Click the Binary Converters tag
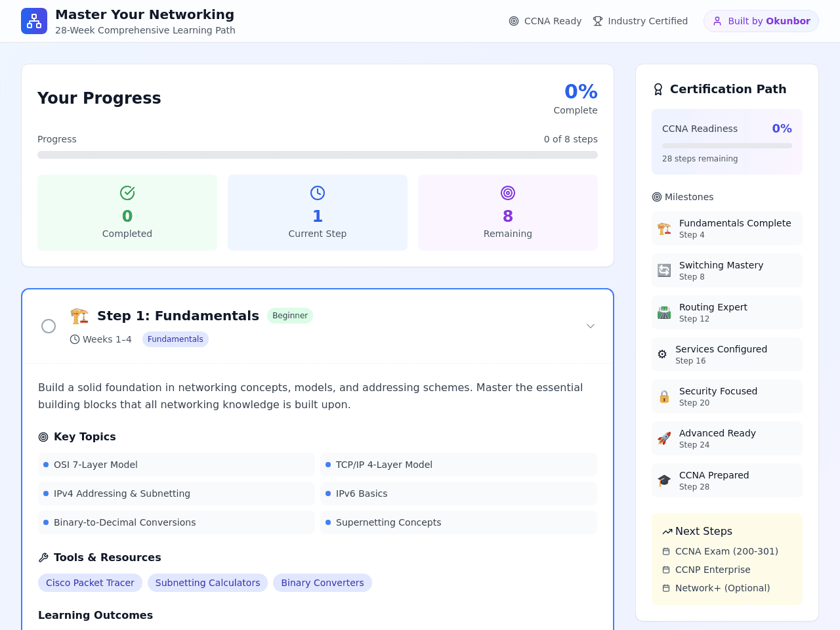 tap(322, 583)
